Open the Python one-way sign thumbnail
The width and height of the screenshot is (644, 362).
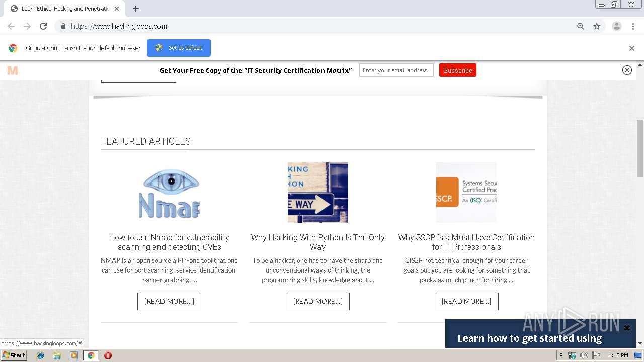(318, 193)
